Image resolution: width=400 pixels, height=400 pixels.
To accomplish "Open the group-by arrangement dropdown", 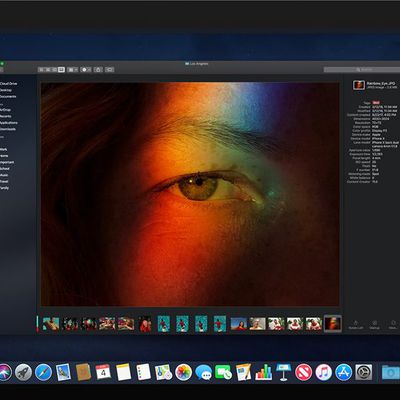I will [x=72, y=70].
